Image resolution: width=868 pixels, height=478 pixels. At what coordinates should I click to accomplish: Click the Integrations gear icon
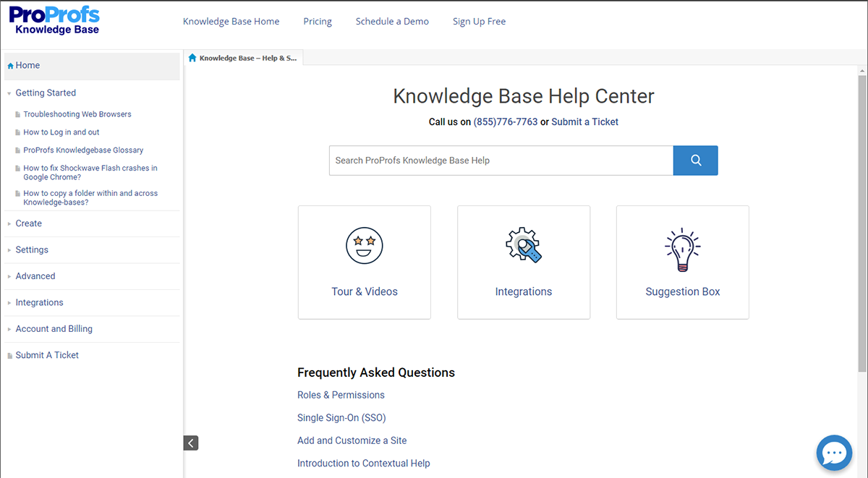(523, 245)
